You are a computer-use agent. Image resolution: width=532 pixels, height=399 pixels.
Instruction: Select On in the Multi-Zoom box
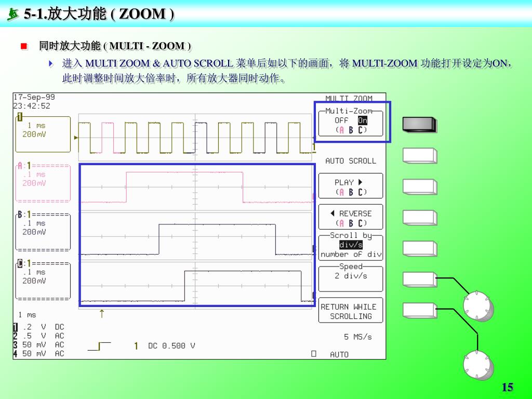coord(362,121)
